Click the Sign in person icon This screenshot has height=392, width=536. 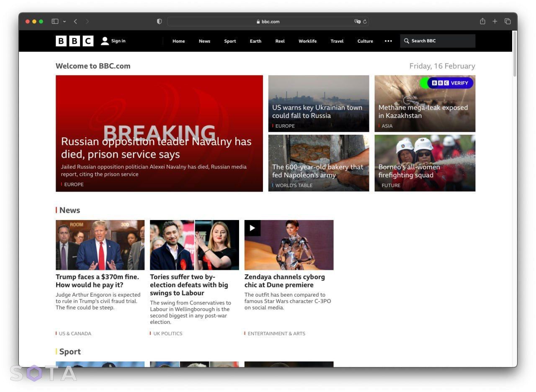[105, 41]
